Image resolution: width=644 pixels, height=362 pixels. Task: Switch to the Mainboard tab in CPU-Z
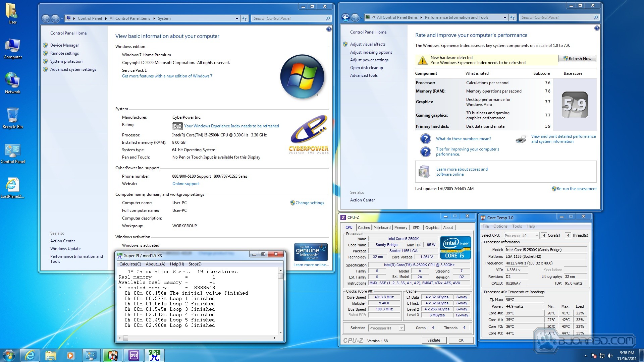tap(382, 228)
